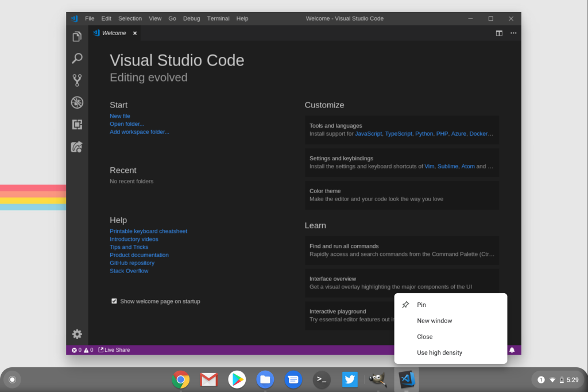
Task: Open the More Actions ellipsis menu
Action: point(513,33)
